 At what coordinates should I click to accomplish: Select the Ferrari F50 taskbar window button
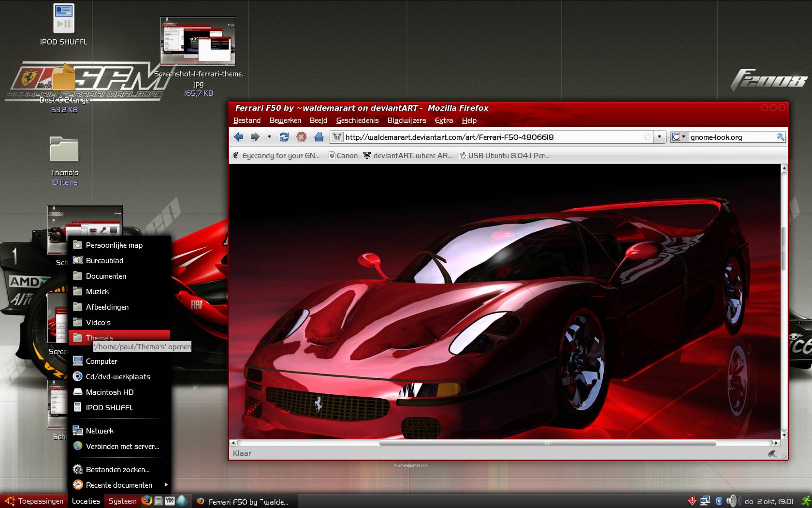pos(244,502)
